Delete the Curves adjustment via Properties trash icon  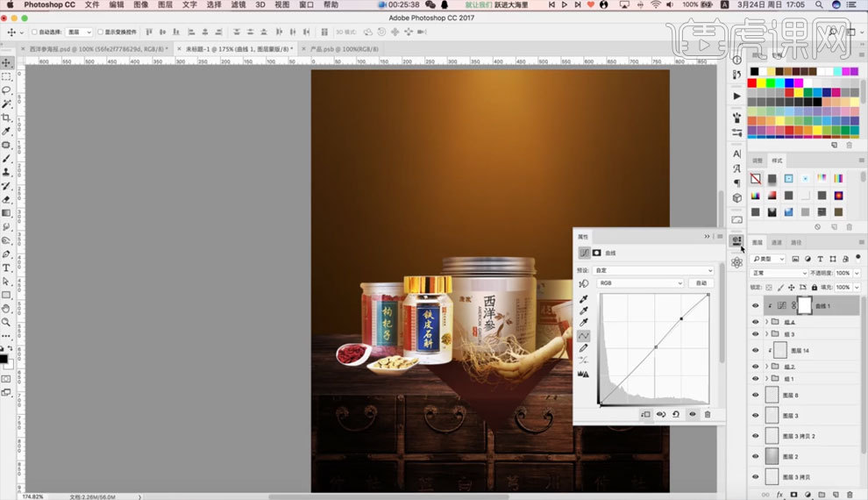[708, 414]
